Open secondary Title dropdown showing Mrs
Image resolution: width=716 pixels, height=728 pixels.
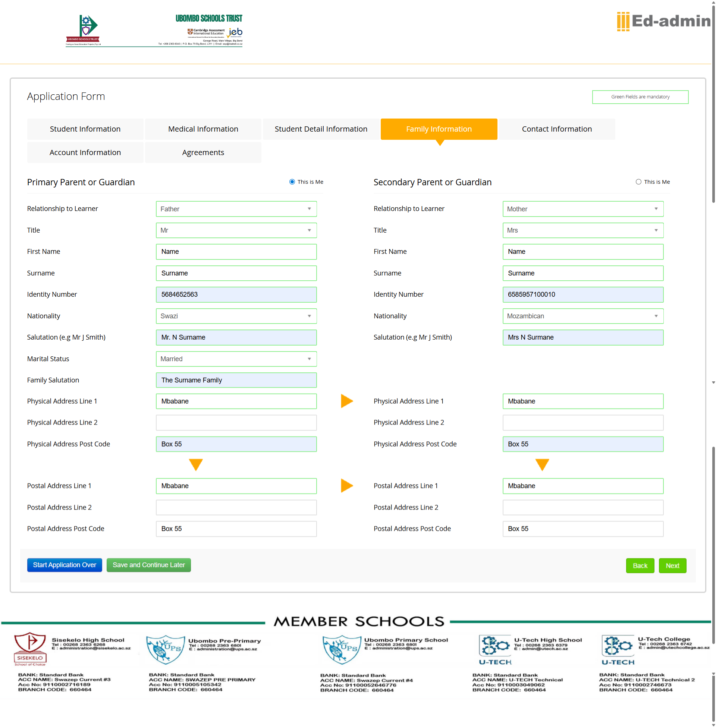click(x=583, y=230)
